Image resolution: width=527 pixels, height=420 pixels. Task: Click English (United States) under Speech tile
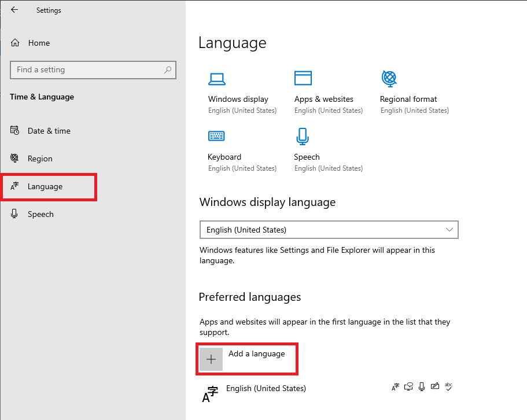329,168
